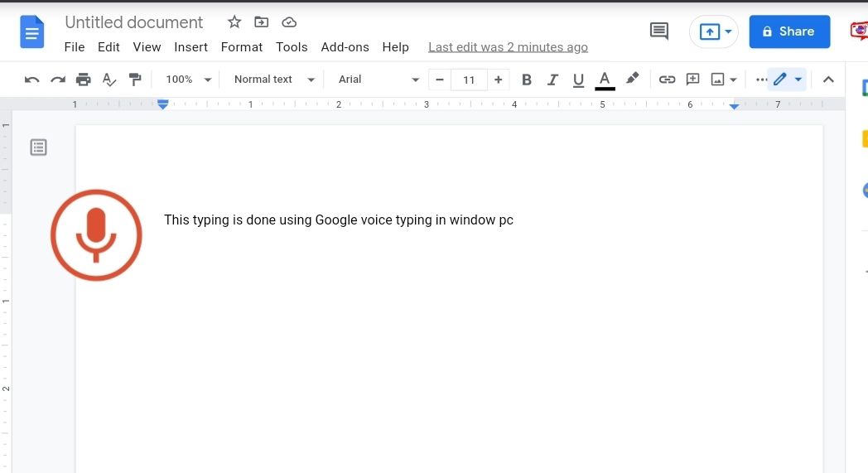
Task: Show the document outline icon
Action: coord(38,147)
